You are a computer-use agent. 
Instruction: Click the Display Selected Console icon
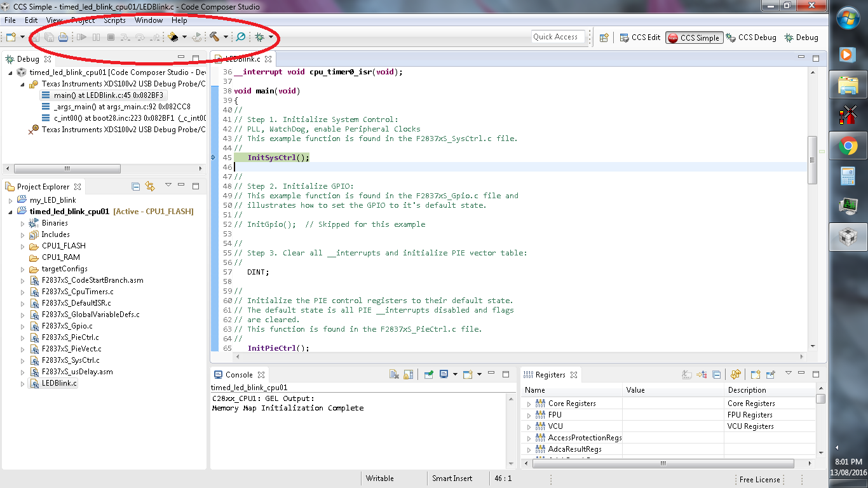click(444, 374)
